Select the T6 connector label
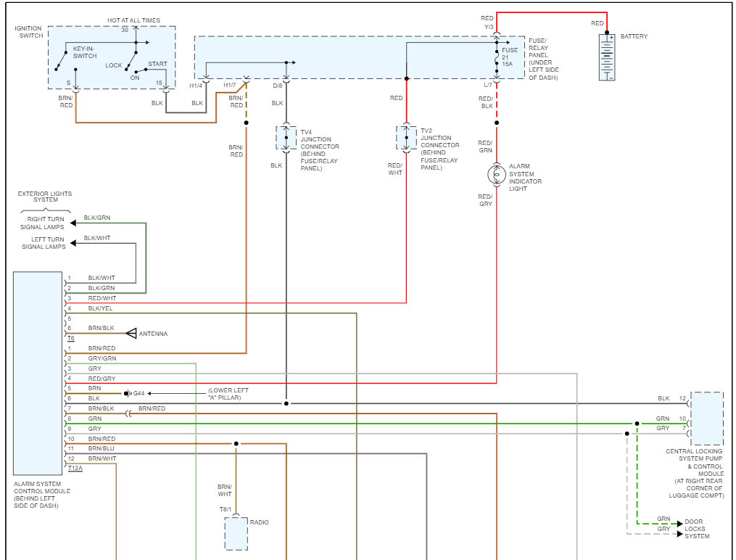Viewport: 736px width, 560px height. coord(71,338)
